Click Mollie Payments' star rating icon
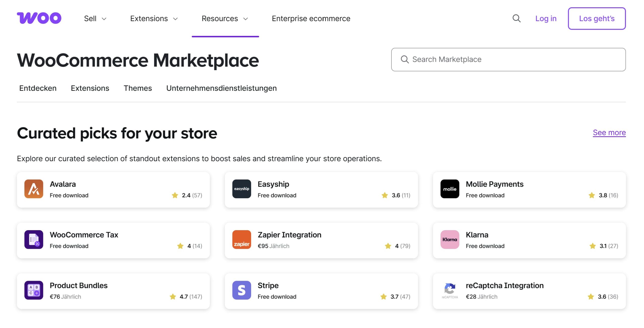The image size is (644, 328). point(592,195)
